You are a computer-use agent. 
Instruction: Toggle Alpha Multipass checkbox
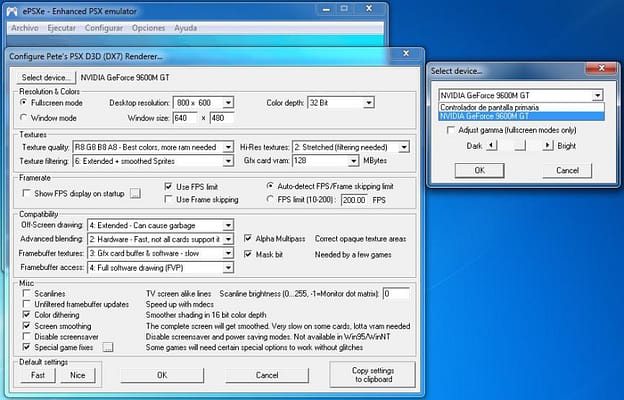point(248,238)
